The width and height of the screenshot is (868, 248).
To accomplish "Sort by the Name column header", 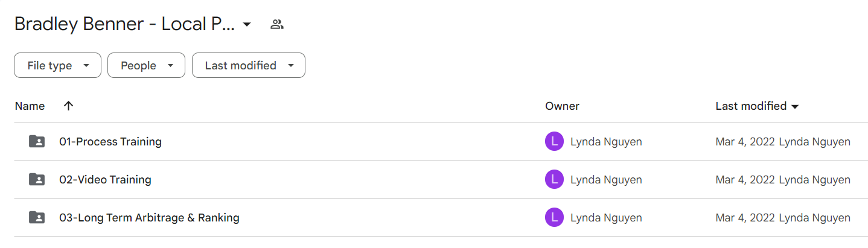I will click(30, 106).
